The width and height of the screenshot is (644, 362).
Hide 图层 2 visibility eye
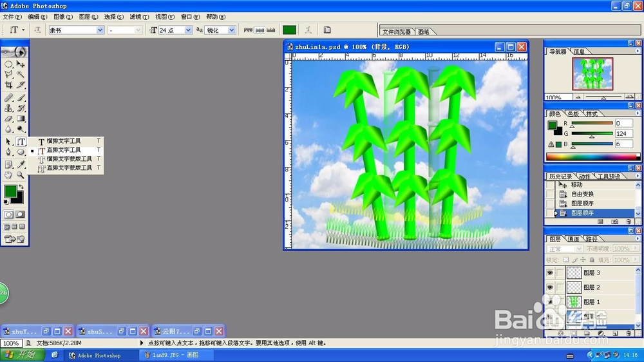[x=550, y=287]
